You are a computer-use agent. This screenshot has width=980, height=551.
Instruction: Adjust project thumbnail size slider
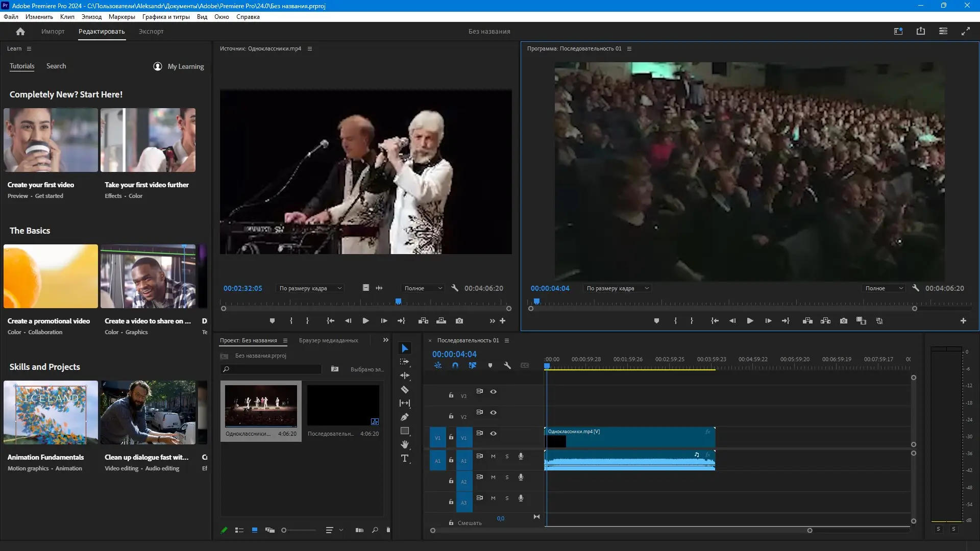point(284,530)
